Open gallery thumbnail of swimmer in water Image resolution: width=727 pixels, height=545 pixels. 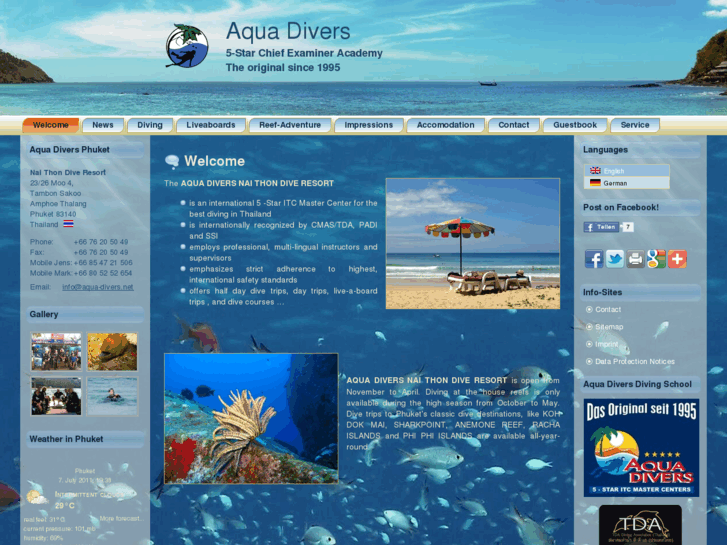[x=112, y=396]
